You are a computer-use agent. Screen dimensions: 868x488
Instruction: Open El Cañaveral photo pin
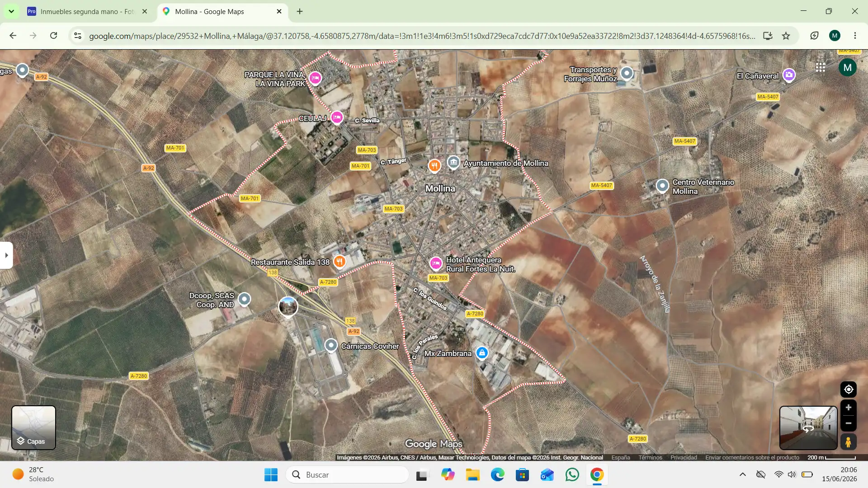coord(789,75)
